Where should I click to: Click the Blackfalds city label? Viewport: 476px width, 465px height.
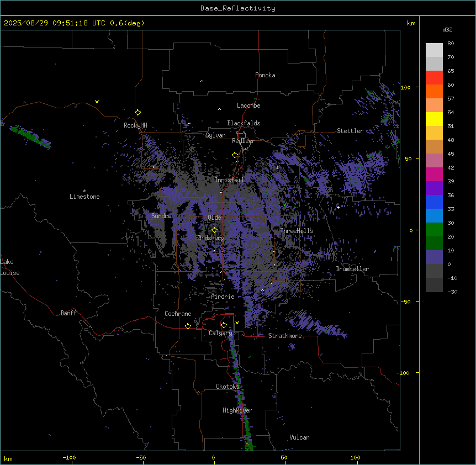pos(244,123)
